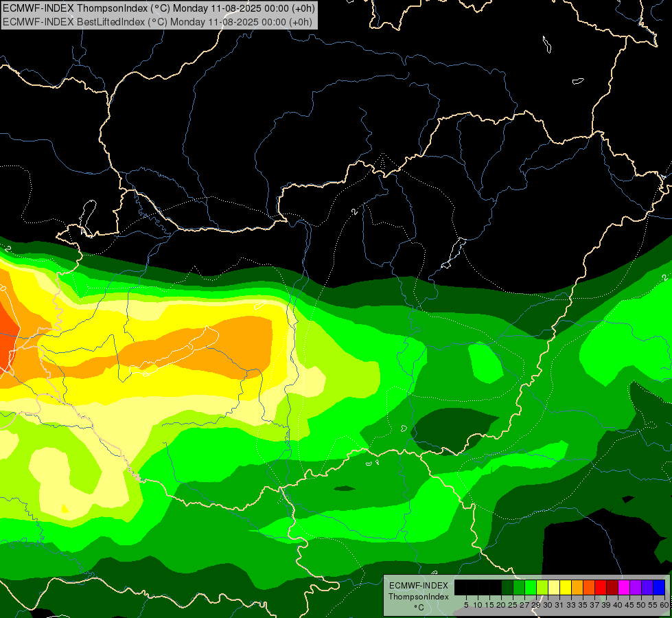The height and width of the screenshot is (618, 672).
Task: Select purple 45–50 legend swatch
Action: (635, 588)
